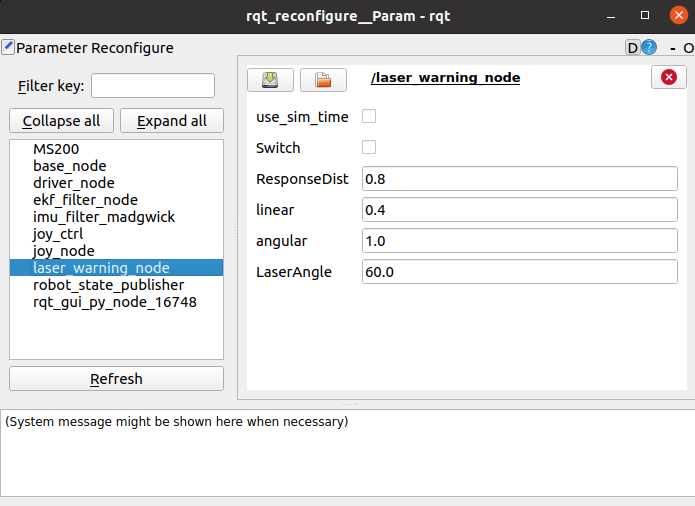Viewport: 695px width, 506px height.
Task: Select ekf_filter_node in the list
Action: (86, 200)
